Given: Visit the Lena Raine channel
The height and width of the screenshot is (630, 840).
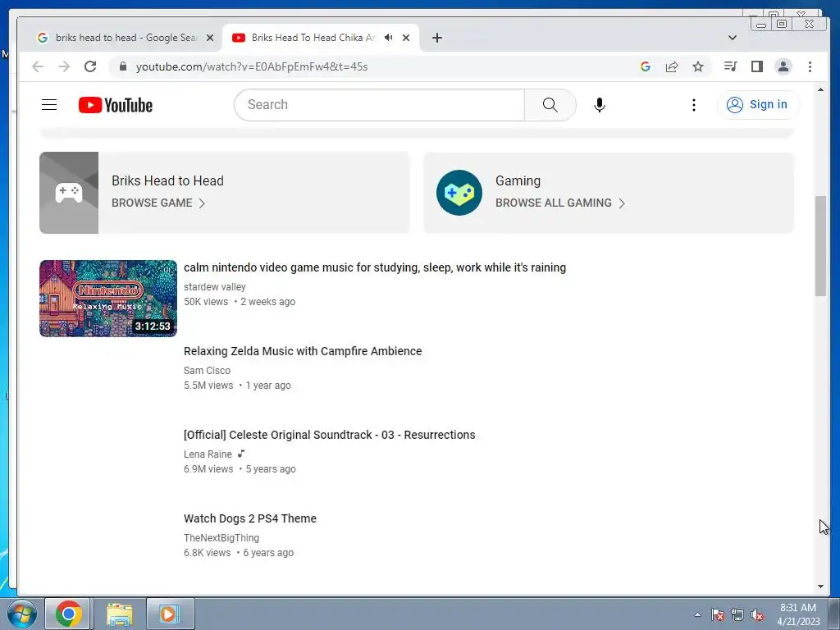Looking at the screenshot, I should [x=208, y=454].
